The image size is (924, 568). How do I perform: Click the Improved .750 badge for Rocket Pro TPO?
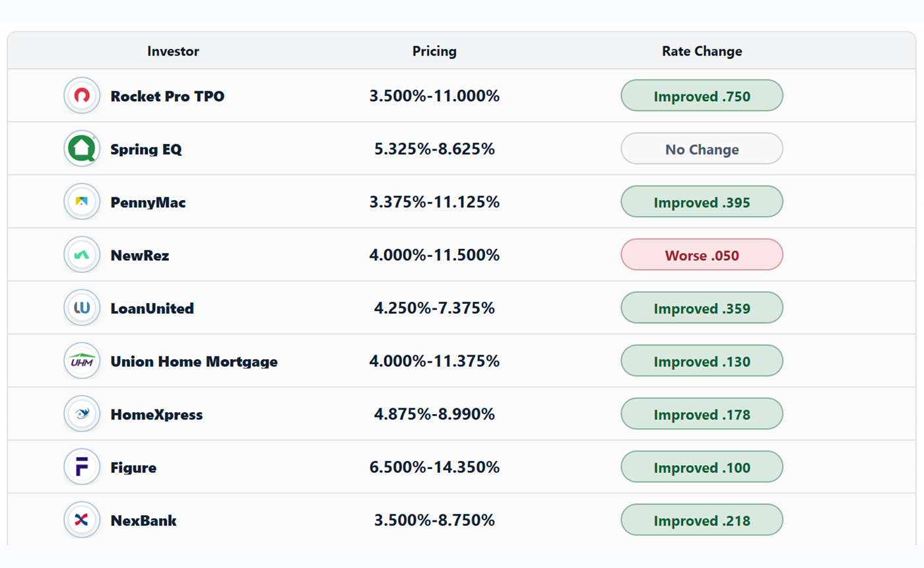(x=702, y=96)
